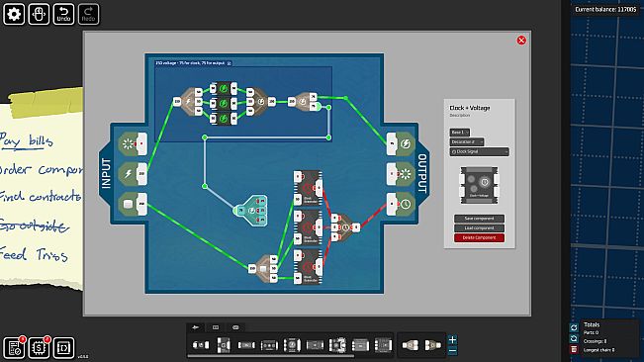The height and width of the screenshot is (362, 644).
Task: Select the middle clock generator chip
Action: pos(308,227)
